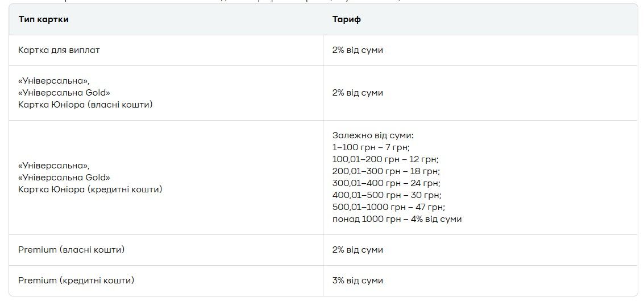The width and height of the screenshot is (644, 305).
Task: Click "Картка Юніора (кредитні кошти)" text
Action: coord(90,189)
